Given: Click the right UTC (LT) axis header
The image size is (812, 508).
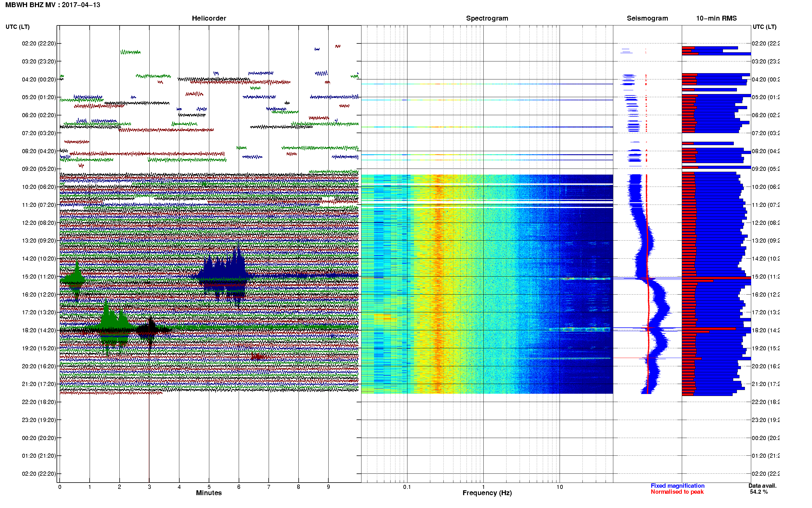Looking at the screenshot, I should [x=764, y=27].
